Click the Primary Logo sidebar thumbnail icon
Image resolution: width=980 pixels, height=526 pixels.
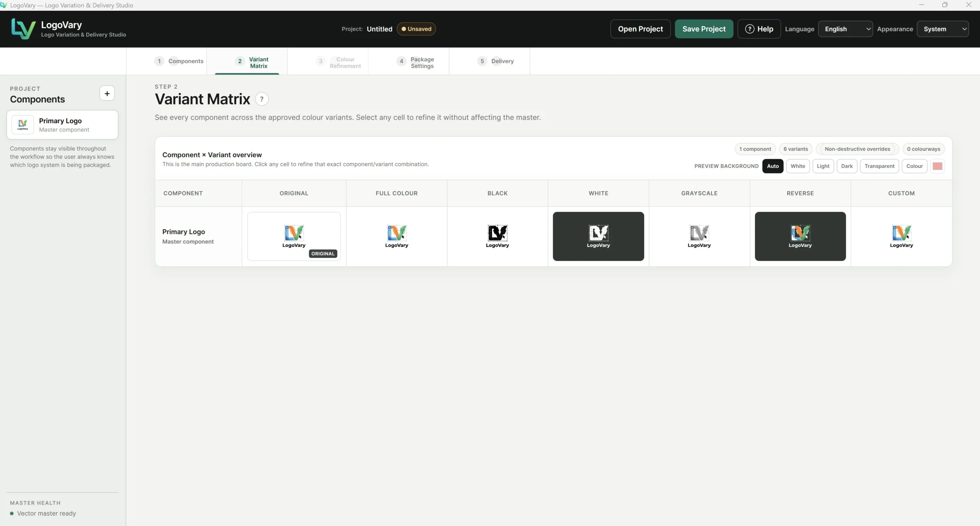(23, 125)
